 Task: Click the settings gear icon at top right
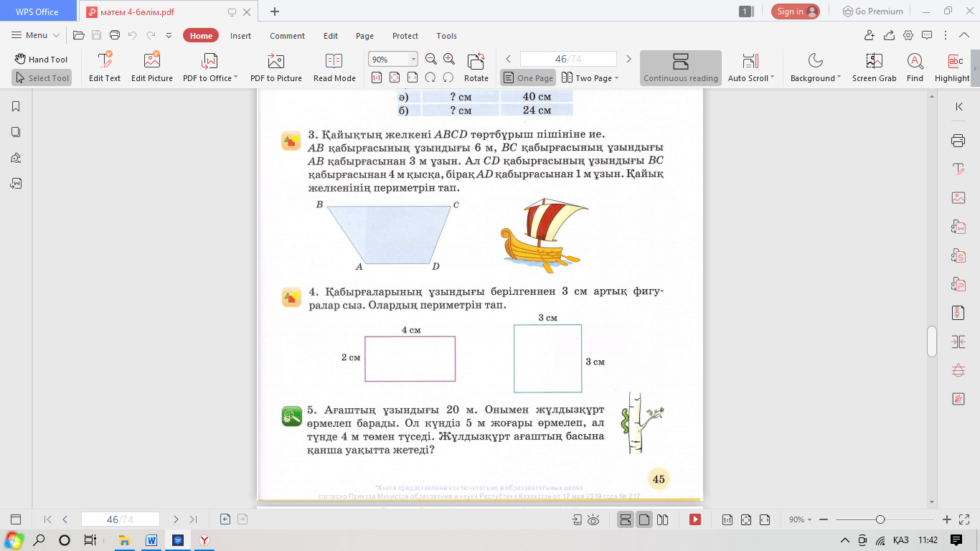click(x=908, y=35)
